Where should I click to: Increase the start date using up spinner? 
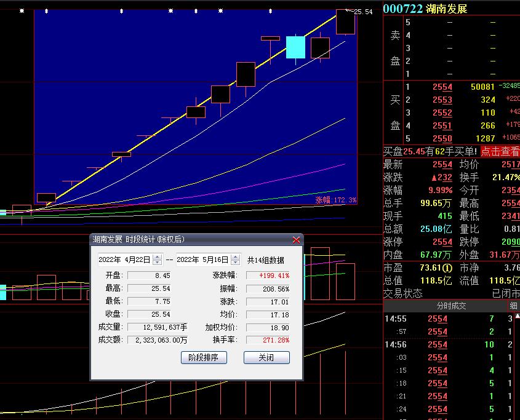pos(157,257)
